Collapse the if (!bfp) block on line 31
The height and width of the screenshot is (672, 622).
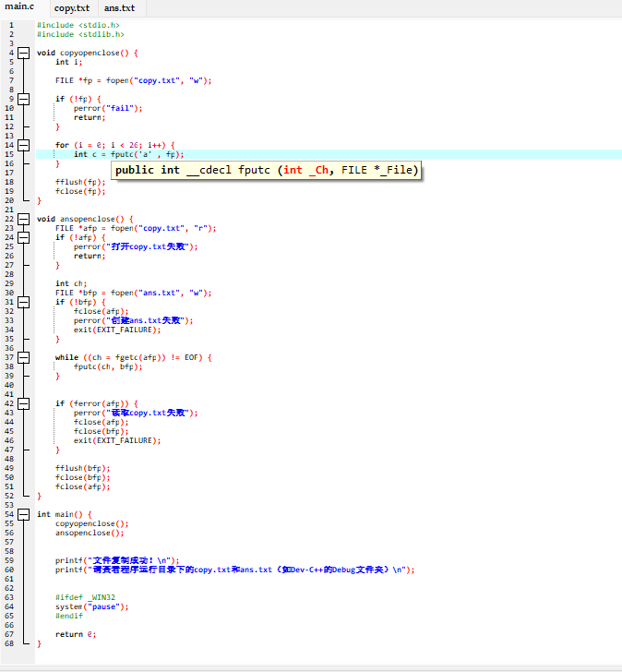coord(24,302)
